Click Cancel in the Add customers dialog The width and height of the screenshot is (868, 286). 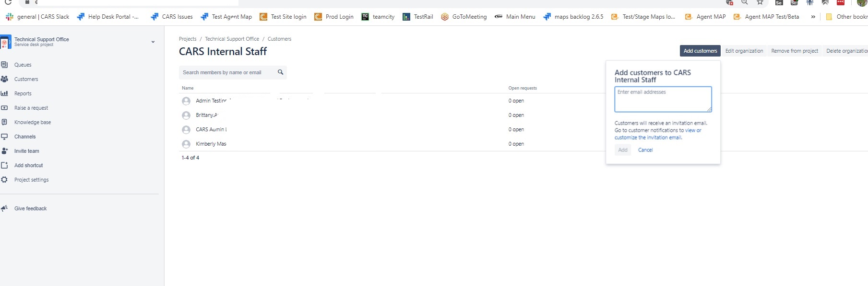(x=645, y=150)
